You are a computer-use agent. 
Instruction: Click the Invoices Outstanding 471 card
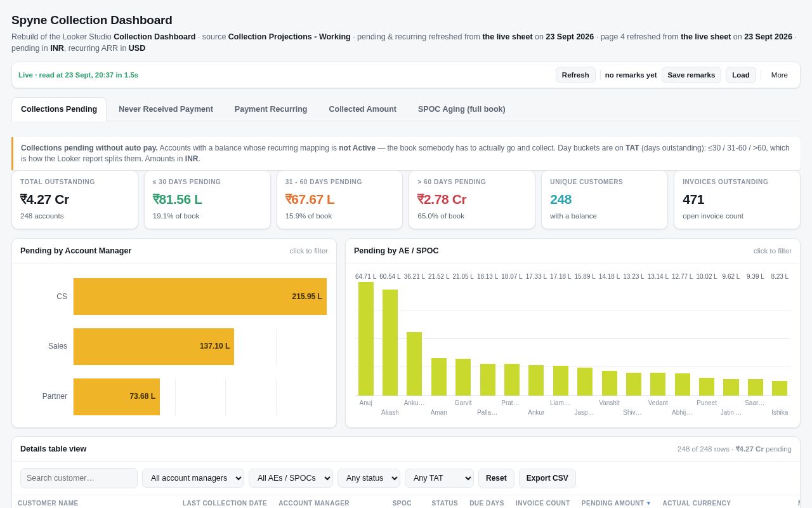pos(737,199)
